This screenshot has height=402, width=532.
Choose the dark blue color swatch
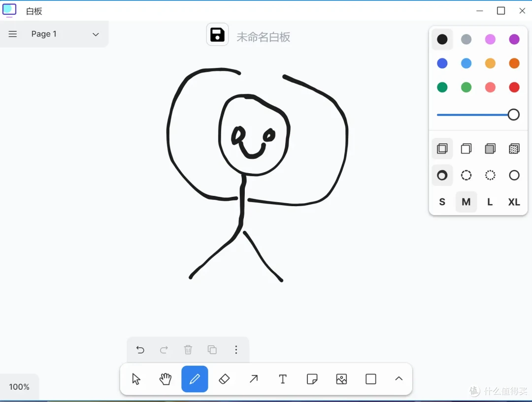click(442, 63)
